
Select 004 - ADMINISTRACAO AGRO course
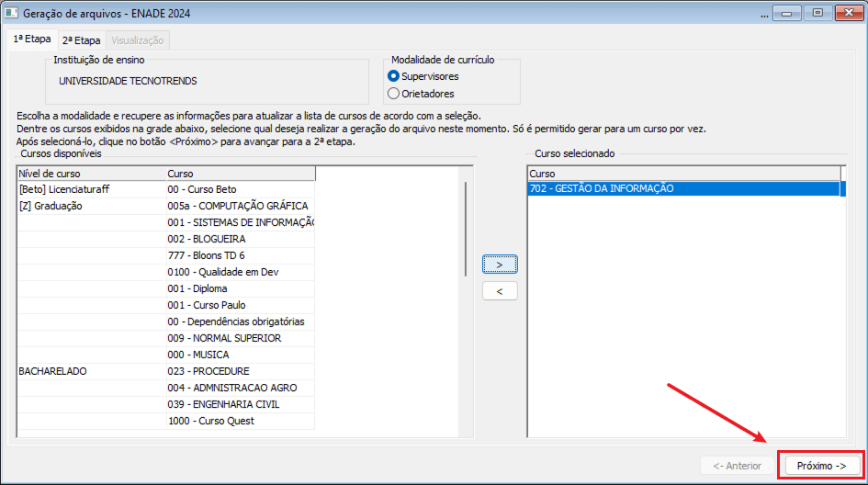[241, 389]
